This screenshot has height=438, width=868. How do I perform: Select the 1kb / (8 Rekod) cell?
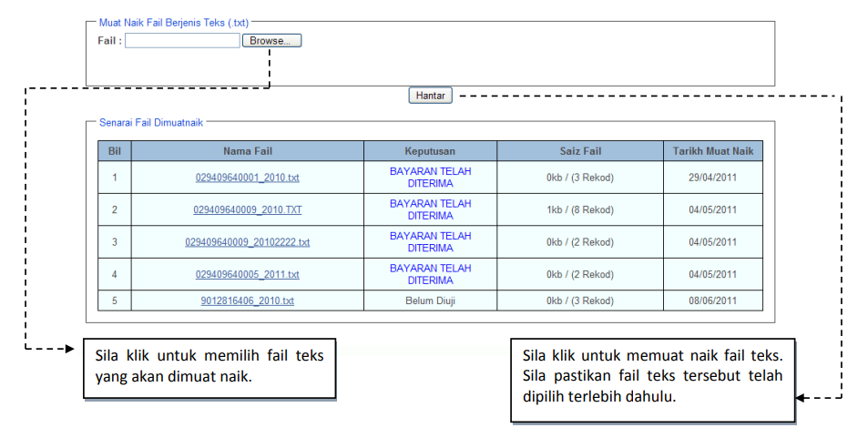[x=580, y=209]
